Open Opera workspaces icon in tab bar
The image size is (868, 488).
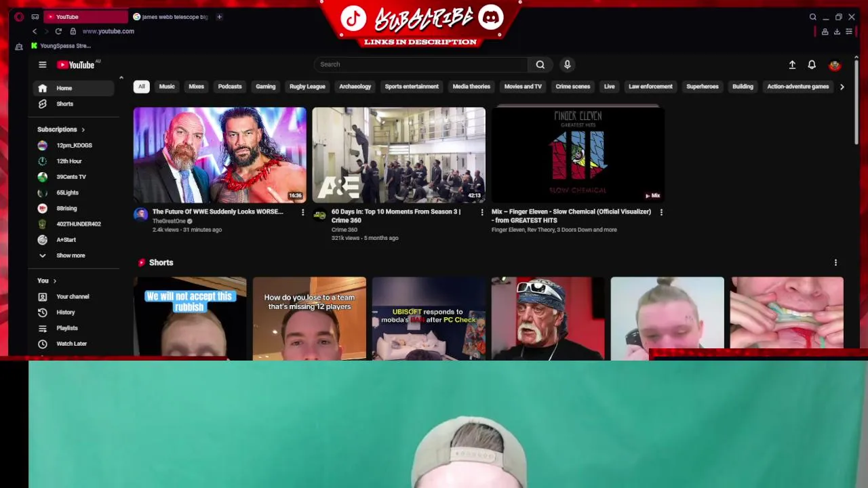click(35, 17)
